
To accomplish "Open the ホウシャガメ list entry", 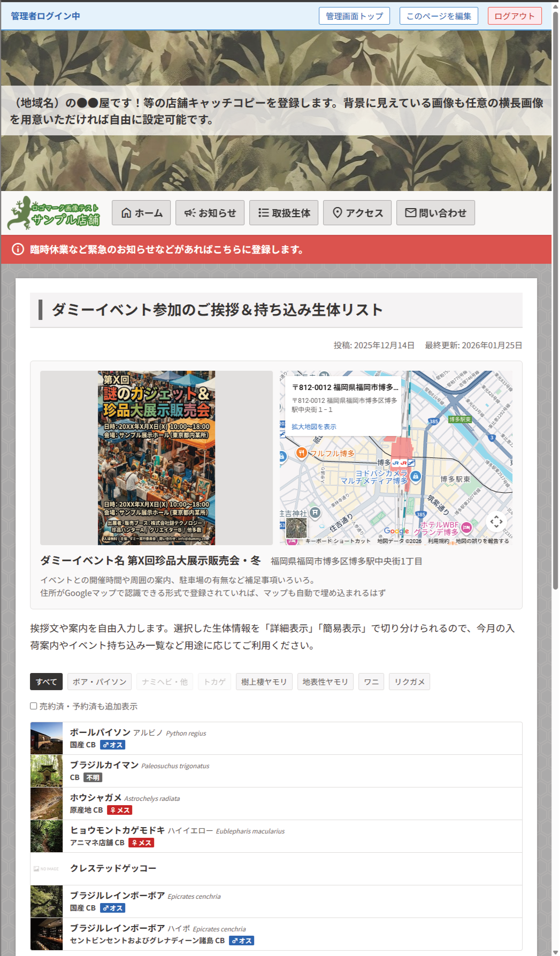I will coord(96,798).
